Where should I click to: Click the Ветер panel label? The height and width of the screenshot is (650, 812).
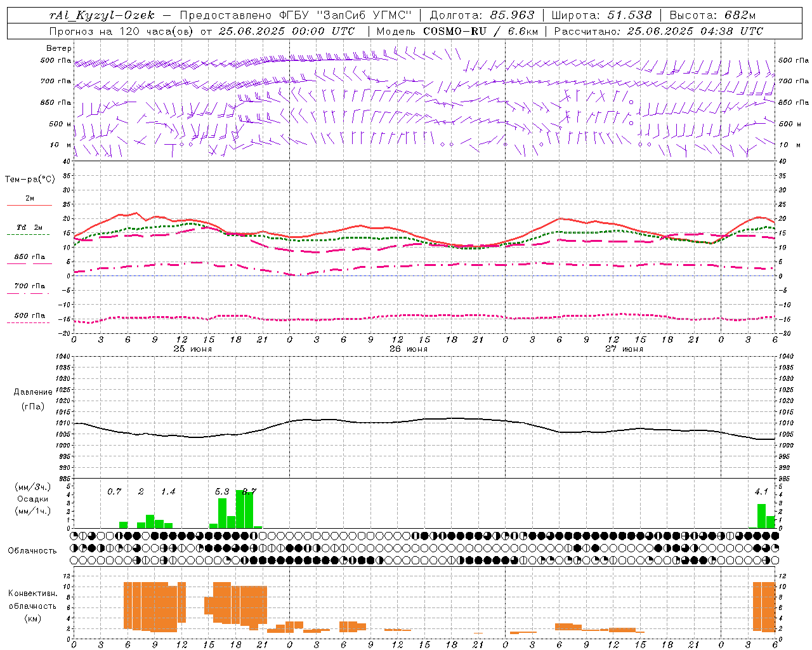point(59,48)
